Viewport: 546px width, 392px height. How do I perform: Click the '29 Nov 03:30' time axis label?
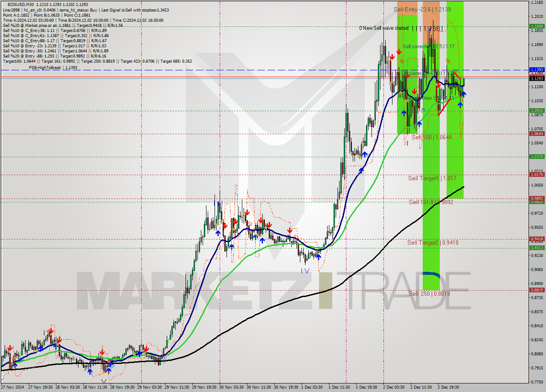tap(149, 387)
